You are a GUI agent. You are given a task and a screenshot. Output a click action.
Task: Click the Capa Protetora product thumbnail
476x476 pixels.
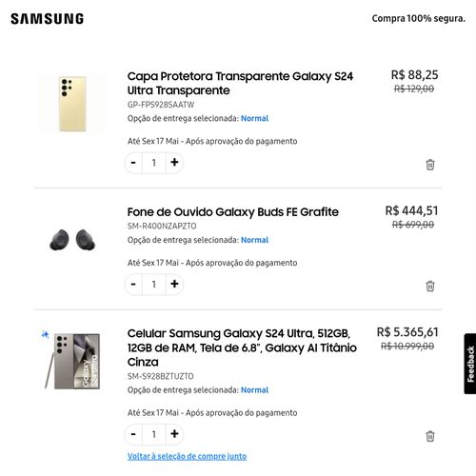click(x=72, y=104)
